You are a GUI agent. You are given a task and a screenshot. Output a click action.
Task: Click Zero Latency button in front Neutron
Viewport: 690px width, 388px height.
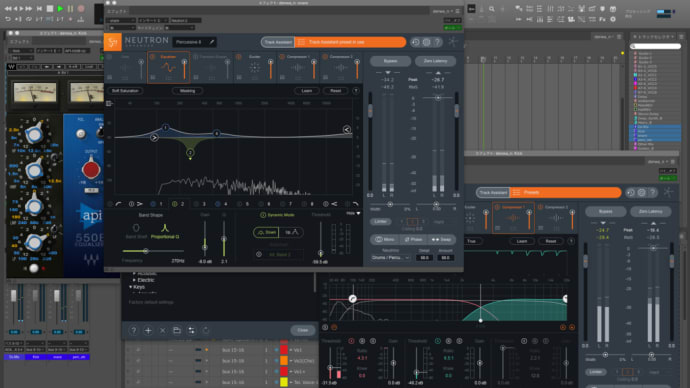tap(435, 61)
